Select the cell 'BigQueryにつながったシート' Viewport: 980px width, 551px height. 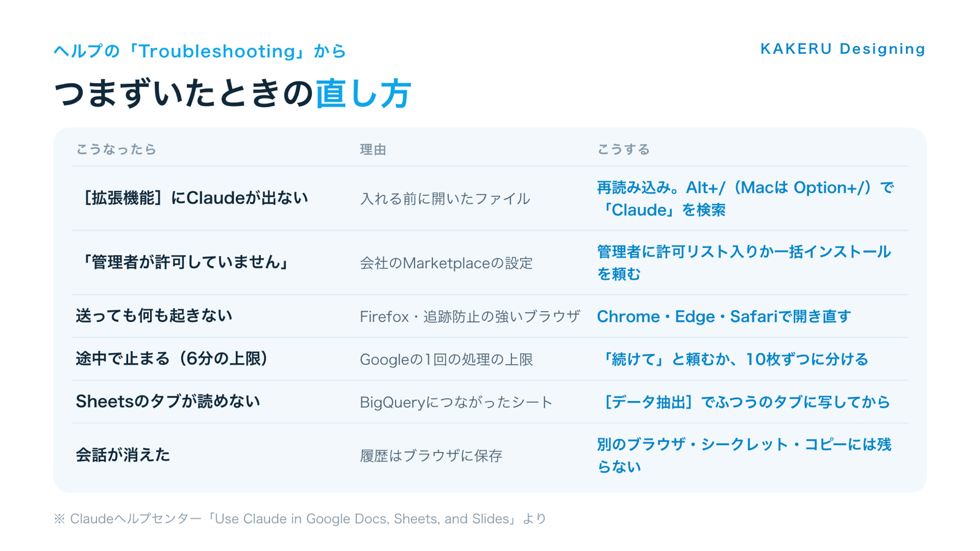[456, 402]
